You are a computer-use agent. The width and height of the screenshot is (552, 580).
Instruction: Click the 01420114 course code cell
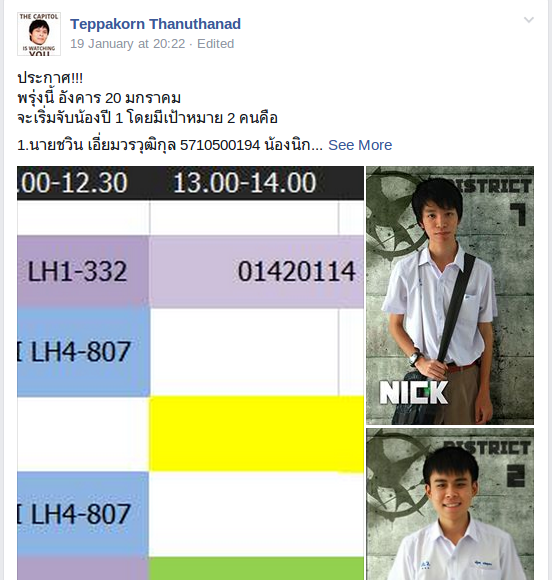coord(257,271)
